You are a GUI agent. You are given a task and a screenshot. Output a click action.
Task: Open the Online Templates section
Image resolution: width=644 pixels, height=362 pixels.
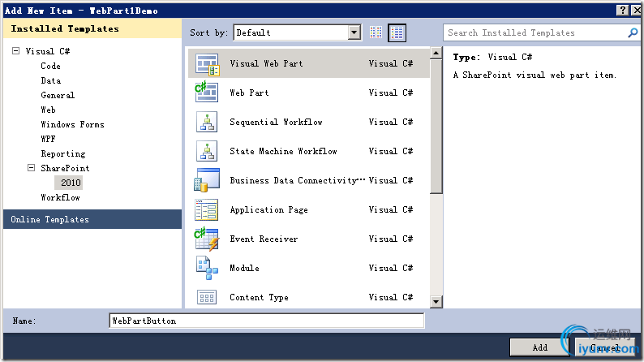[92, 219]
